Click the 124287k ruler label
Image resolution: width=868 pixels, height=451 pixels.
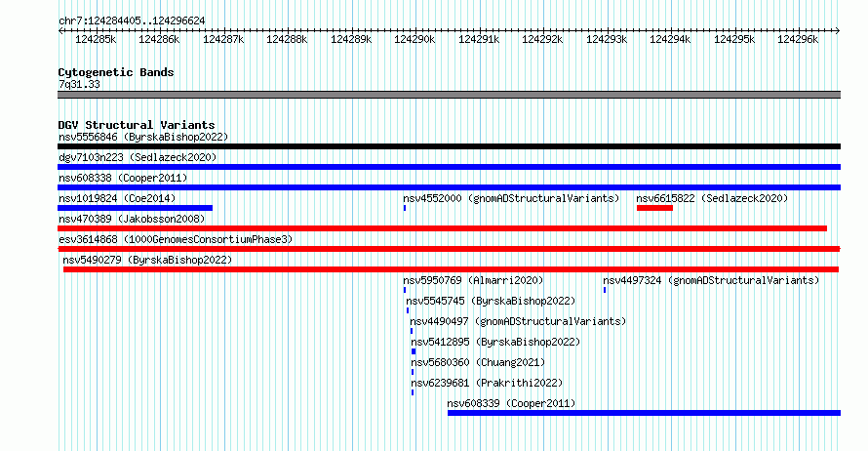(223, 39)
